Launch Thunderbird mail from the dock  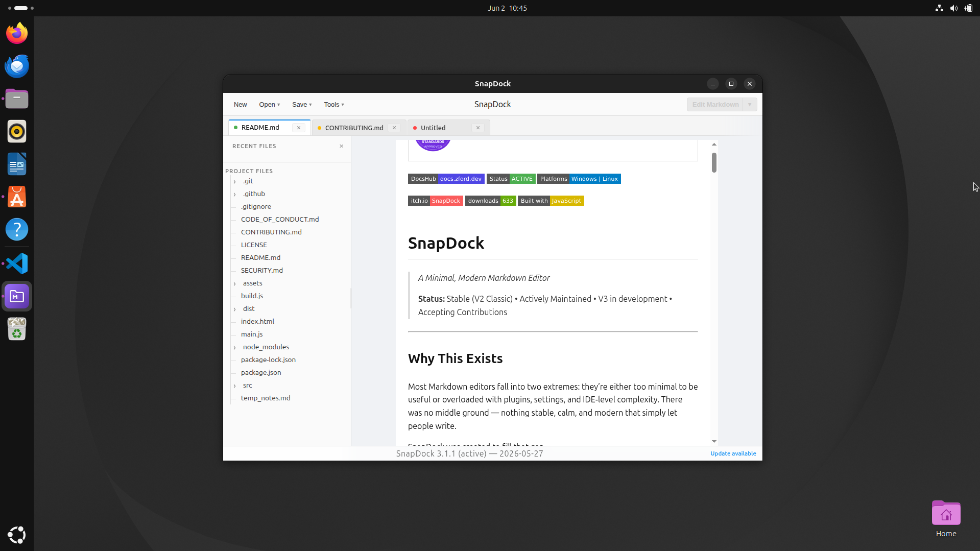(x=17, y=66)
